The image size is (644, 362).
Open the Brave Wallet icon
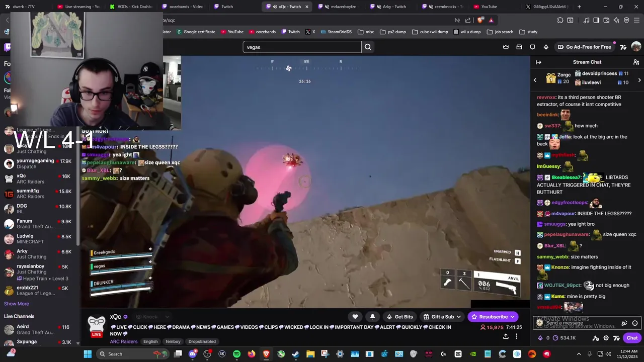pyautogui.click(x=606, y=20)
